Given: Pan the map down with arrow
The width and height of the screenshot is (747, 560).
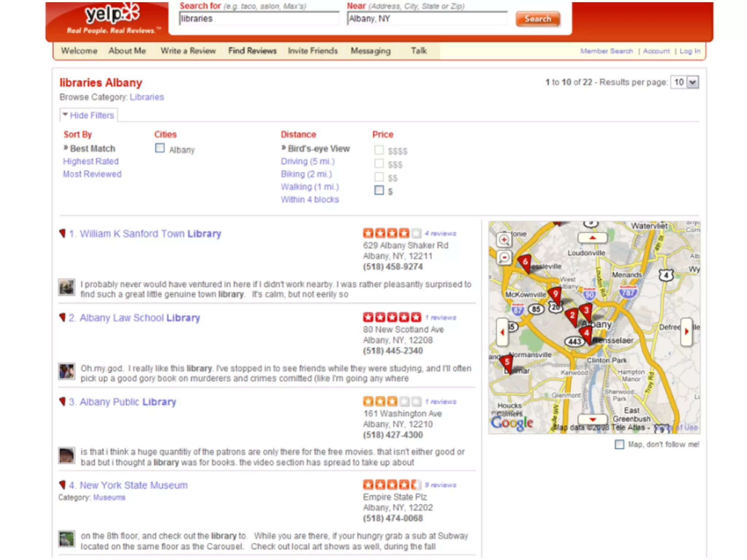Looking at the screenshot, I should click(592, 419).
